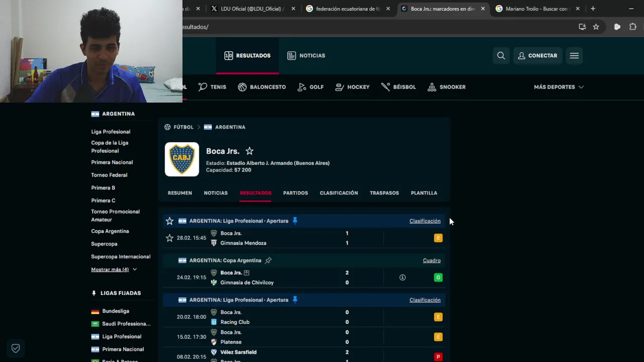
Task: Select the Béisbol sport
Action: (398, 87)
